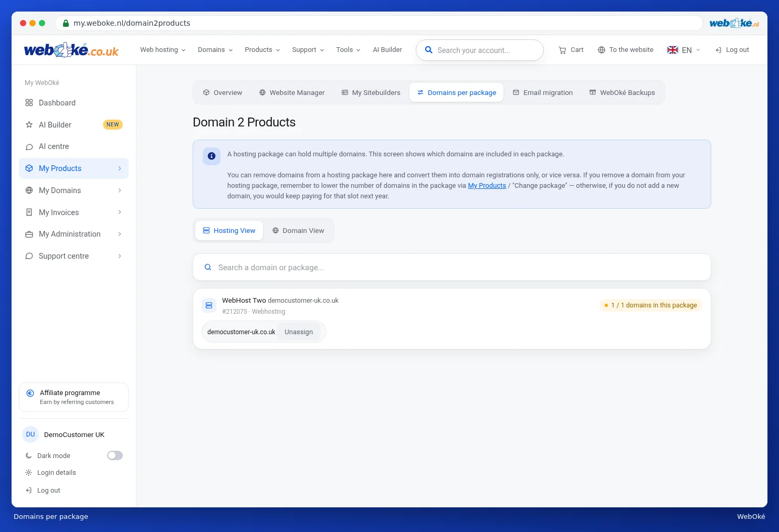Open the Products dropdown menu

click(x=262, y=50)
